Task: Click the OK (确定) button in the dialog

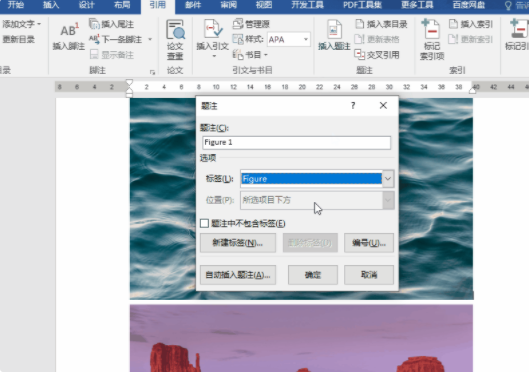Action: (x=313, y=275)
